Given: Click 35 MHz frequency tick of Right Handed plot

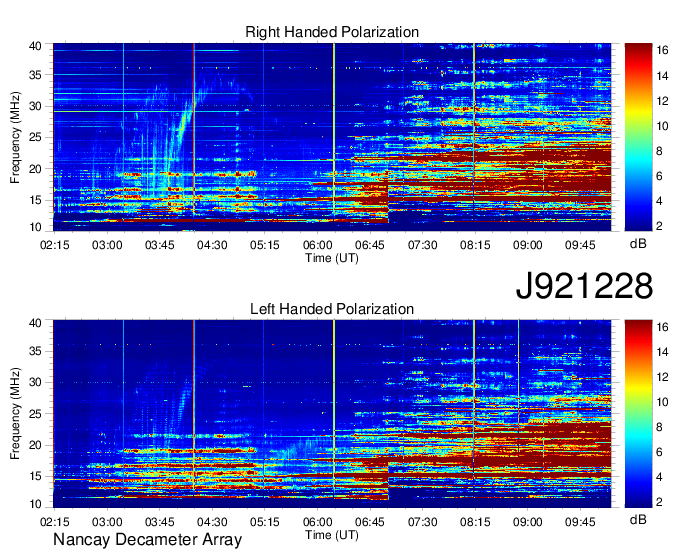Looking at the screenshot, I should tap(36, 75).
